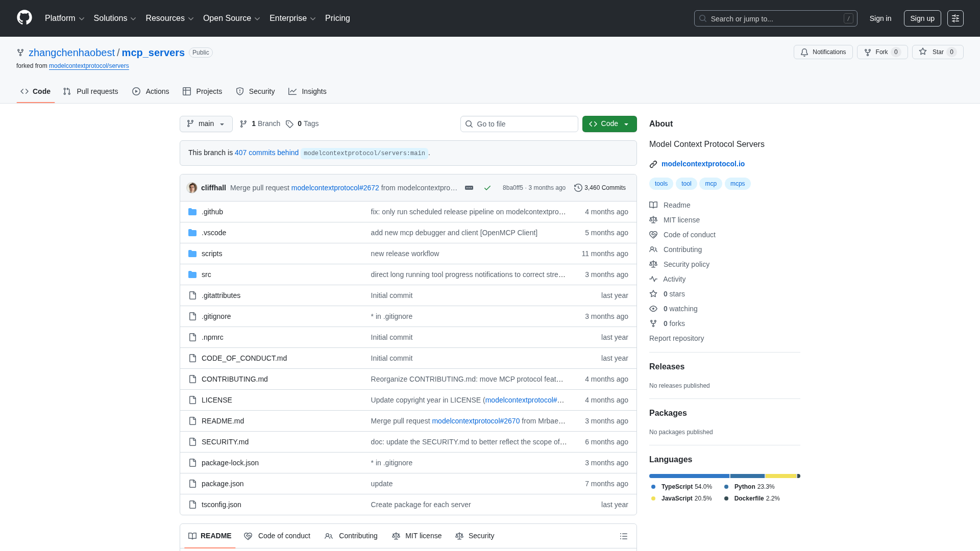Image resolution: width=980 pixels, height=551 pixels.
Task: Open the global navigation menu icon
Action: point(955,18)
